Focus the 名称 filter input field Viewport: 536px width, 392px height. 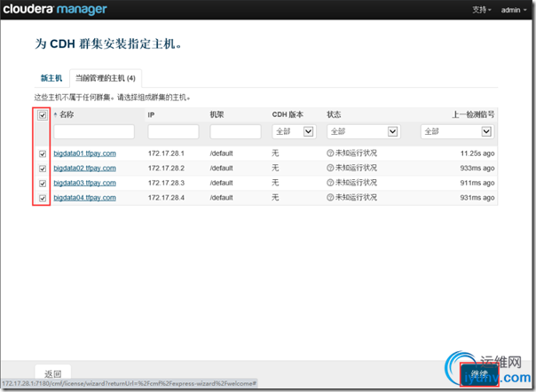tap(94, 131)
